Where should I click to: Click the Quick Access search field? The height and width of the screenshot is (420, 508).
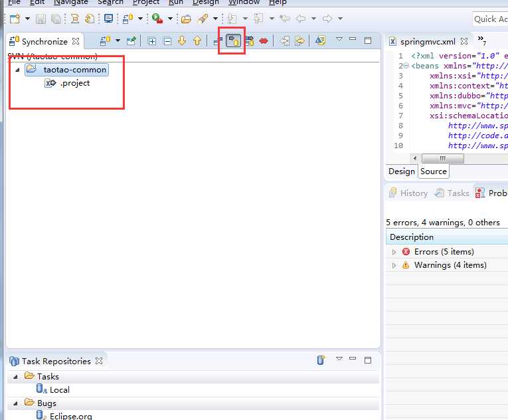490,19
